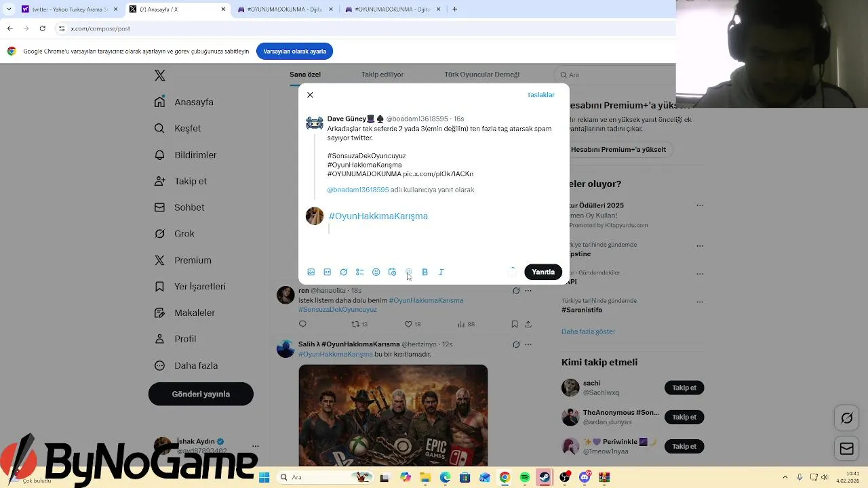Click Grok icon on Salih λ's post
868x488 pixels.
click(x=516, y=344)
